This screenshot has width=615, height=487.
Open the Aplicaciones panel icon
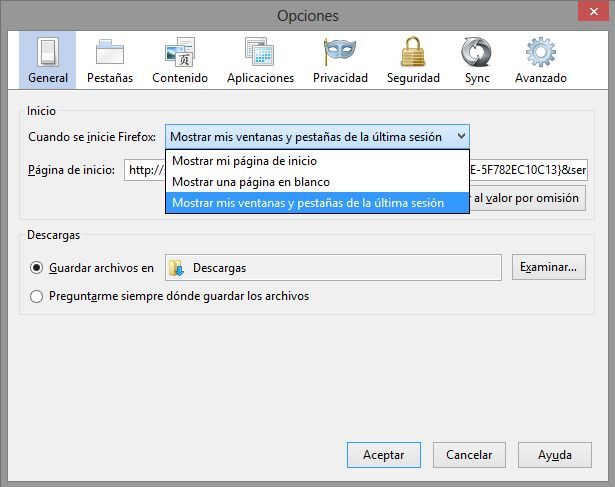(x=260, y=51)
